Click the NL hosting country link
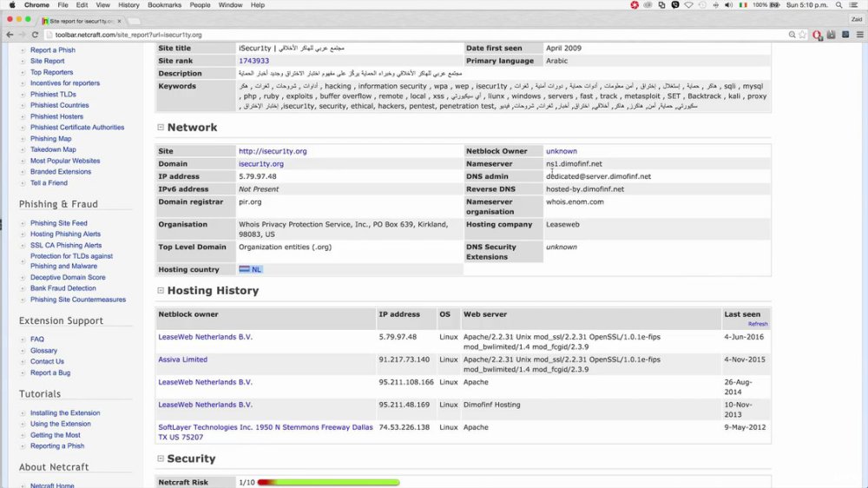 [250, 269]
